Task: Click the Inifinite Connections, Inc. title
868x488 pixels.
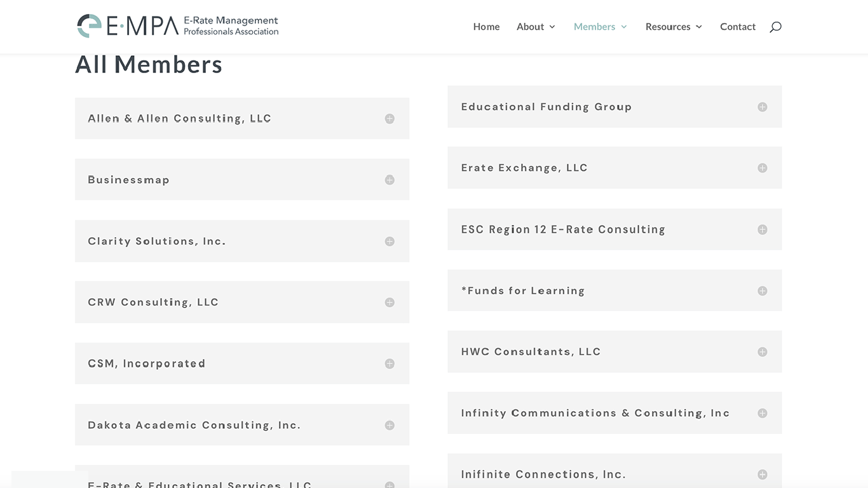Action: 543,474
